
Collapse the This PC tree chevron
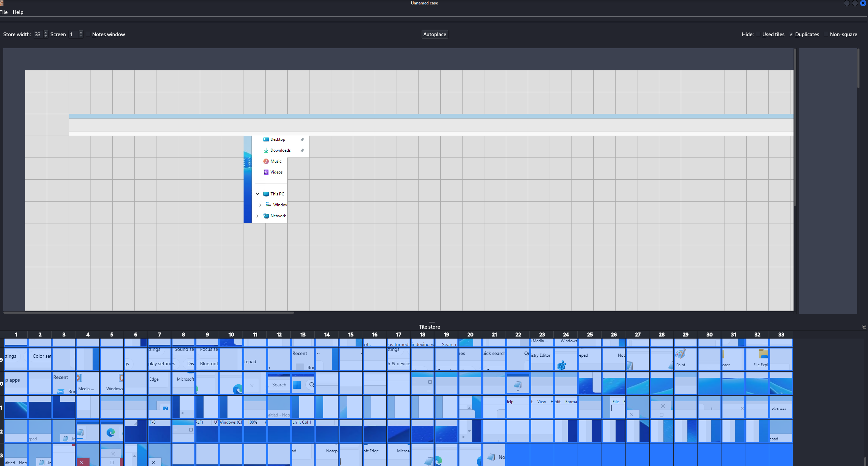pyautogui.click(x=258, y=194)
